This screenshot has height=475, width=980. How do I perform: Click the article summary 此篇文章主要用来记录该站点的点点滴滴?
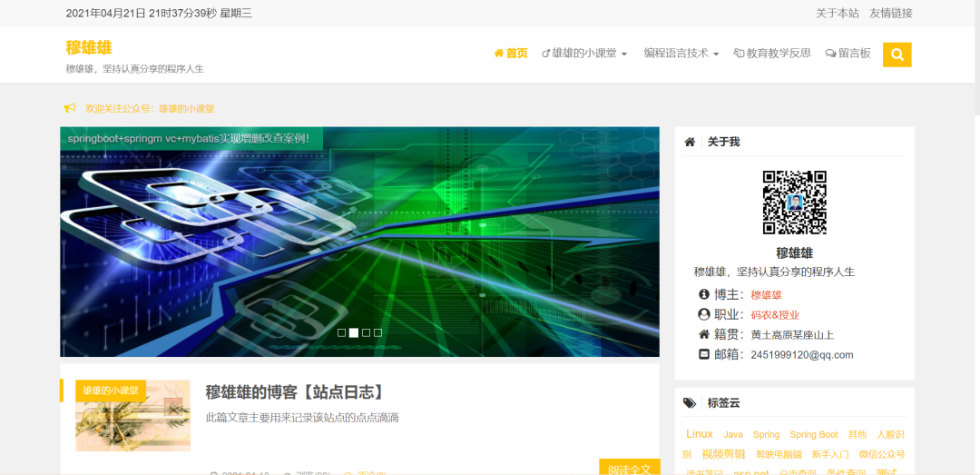point(302,418)
